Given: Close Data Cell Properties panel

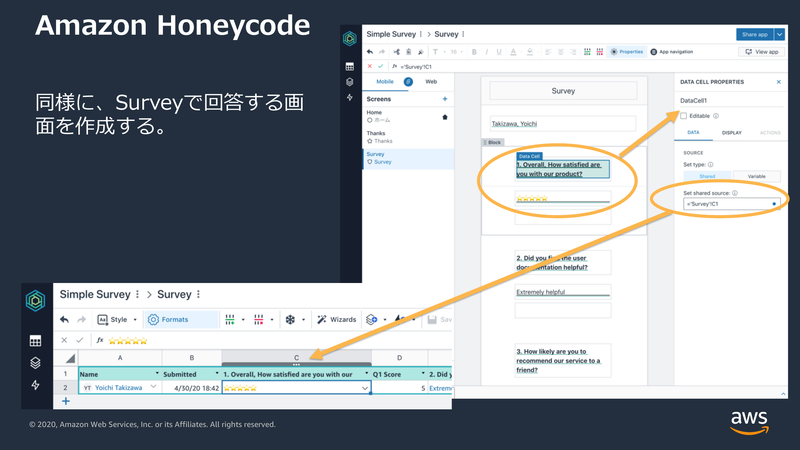Looking at the screenshot, I should tap(779, 82).
